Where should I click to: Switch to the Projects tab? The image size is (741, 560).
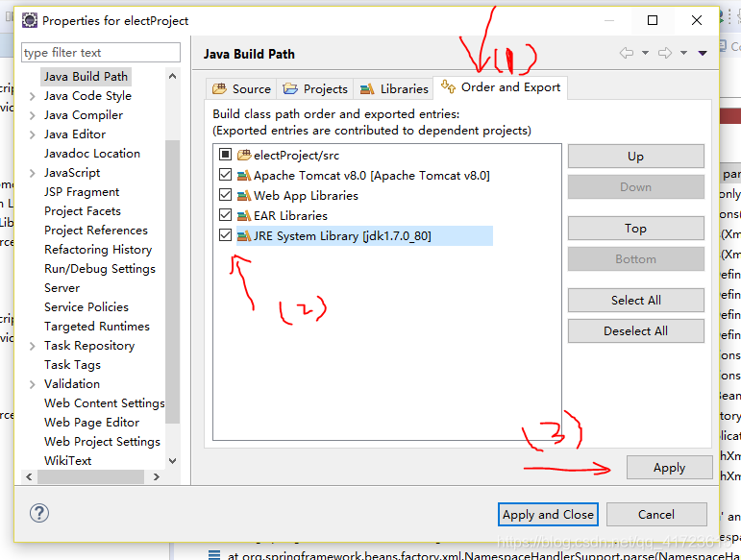(315, 88)
